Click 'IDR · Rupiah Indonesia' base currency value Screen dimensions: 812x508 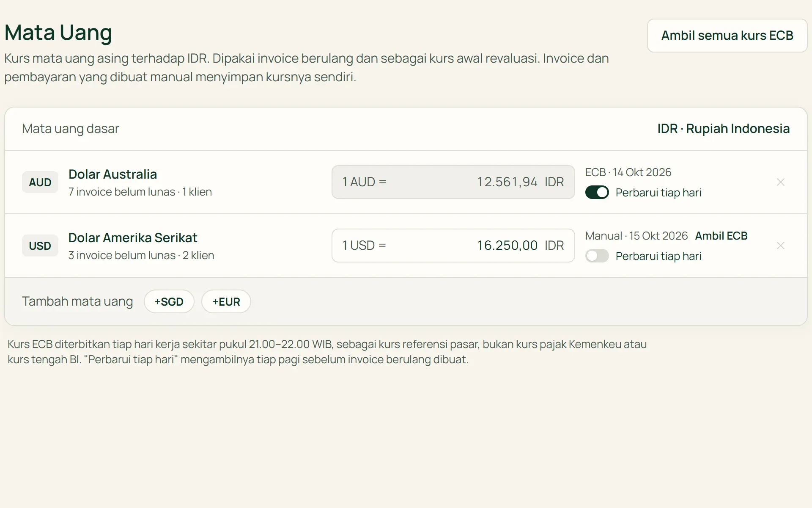tap(723, 129)
